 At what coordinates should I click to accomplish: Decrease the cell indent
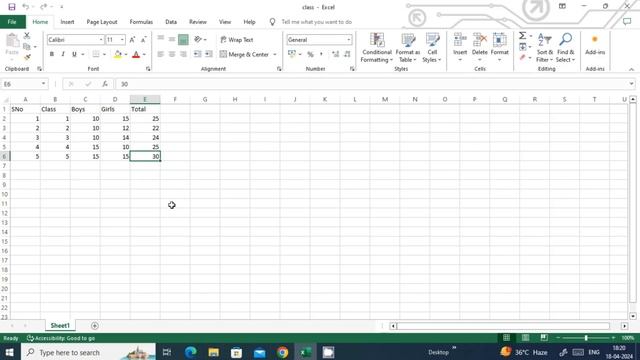tap(197, 54)
